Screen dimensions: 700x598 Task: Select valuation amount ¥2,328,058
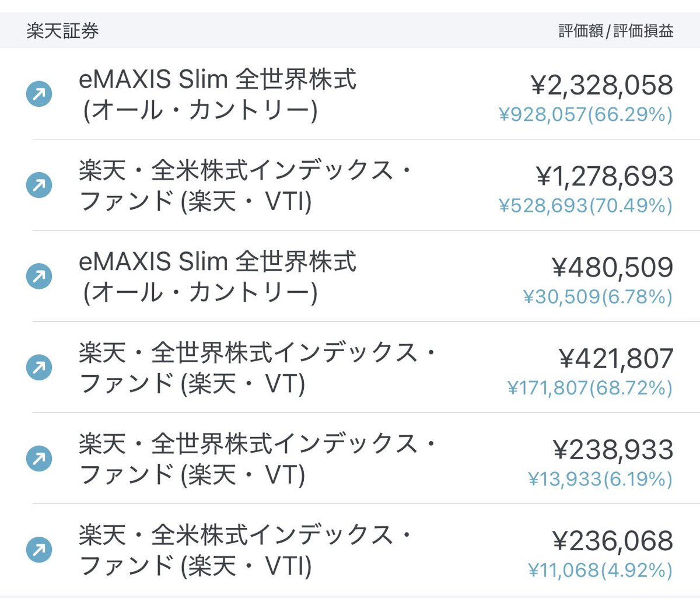[602, 85]
